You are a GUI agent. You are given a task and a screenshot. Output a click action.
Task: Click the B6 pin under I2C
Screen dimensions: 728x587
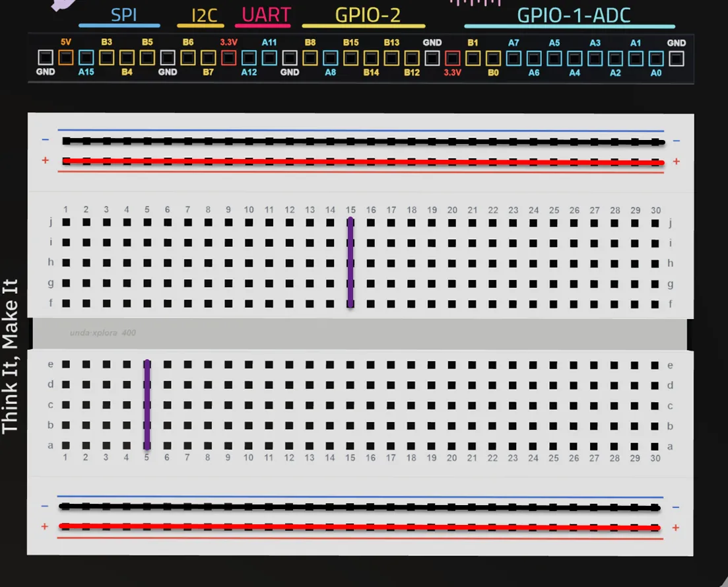coord(188,57)
